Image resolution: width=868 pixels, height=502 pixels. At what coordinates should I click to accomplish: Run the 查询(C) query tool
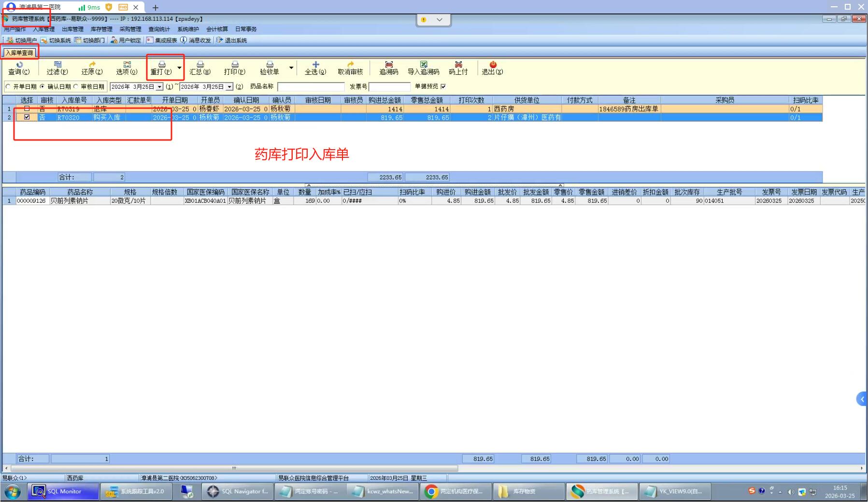[19, 68]
